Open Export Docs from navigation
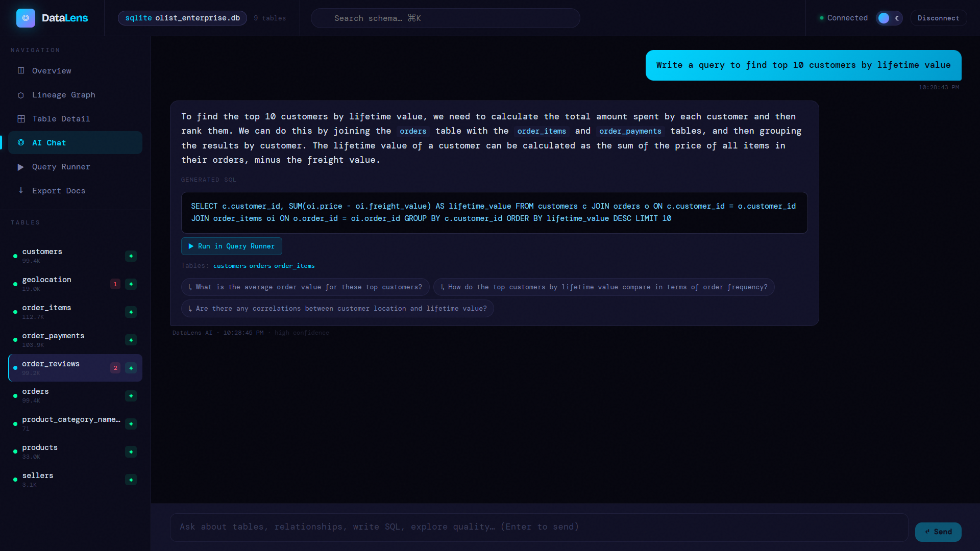 coord(75,191)
